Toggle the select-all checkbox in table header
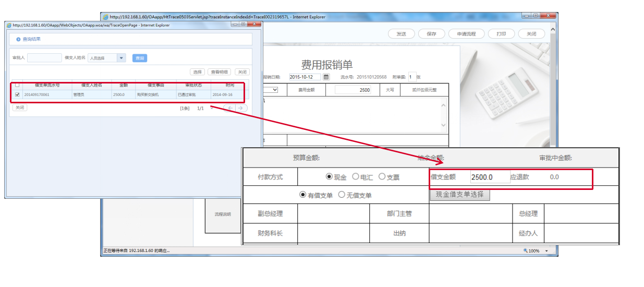 pyautogui.click(x=17, y=85)
